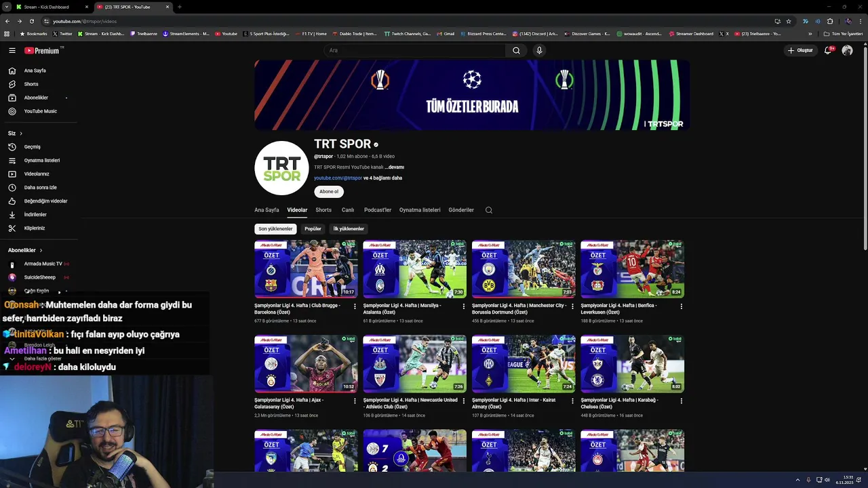Open Benfica - Leverkusen video options menu
Screen dimensions: 868x488
(682, 306)
